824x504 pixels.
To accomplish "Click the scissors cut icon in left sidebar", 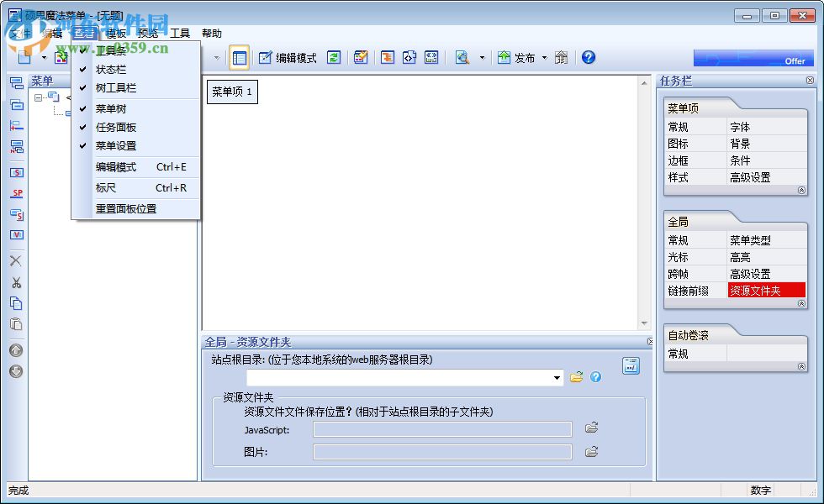I will pos(15,282).
